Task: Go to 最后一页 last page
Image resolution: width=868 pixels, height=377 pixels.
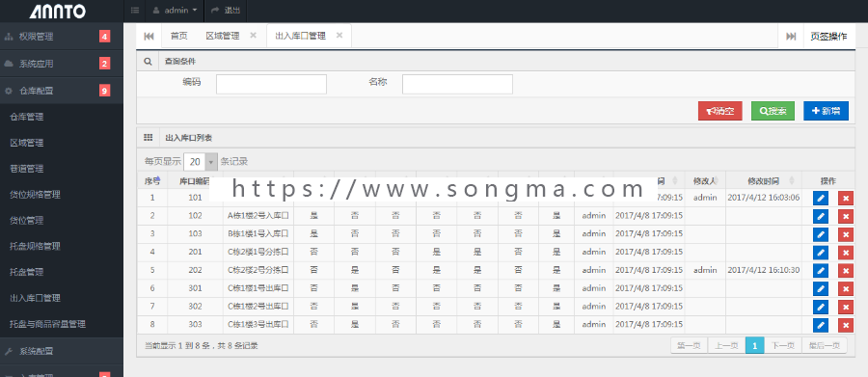Action: (825, 345)
